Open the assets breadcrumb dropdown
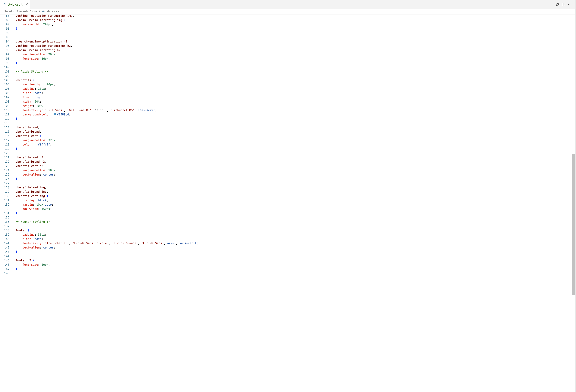 point(24,11)
